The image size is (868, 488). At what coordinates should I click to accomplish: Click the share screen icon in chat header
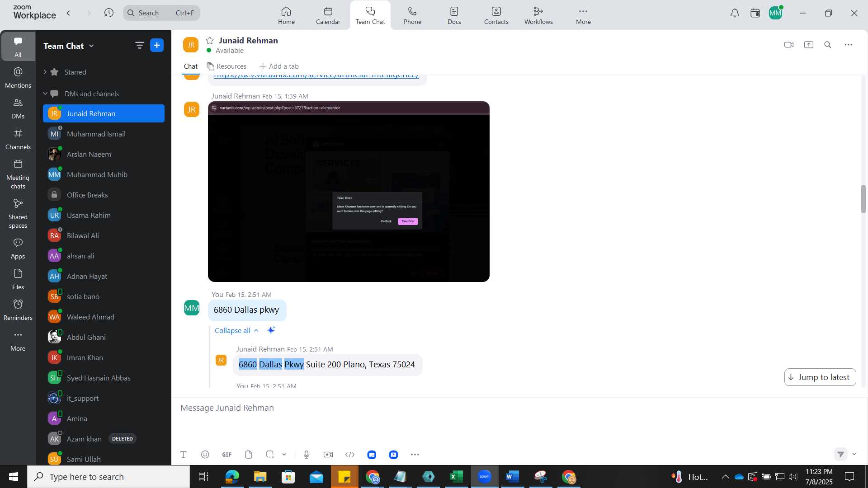[x=809, y=45]
